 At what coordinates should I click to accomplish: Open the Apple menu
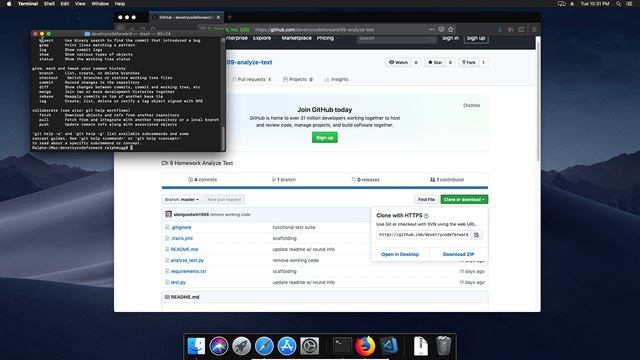pos(9,4)
